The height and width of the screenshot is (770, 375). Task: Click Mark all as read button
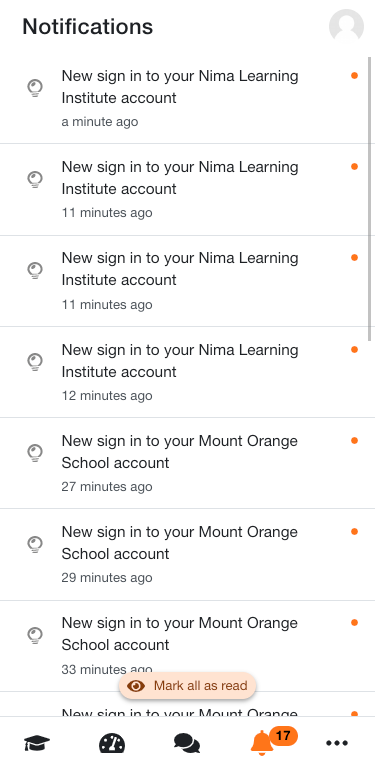[x=188, y=686]
